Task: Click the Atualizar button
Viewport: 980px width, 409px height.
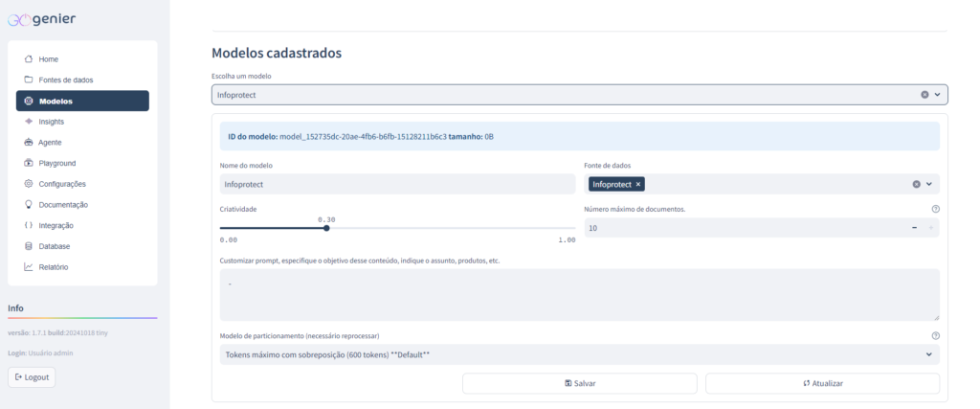Action: point(822,383)
